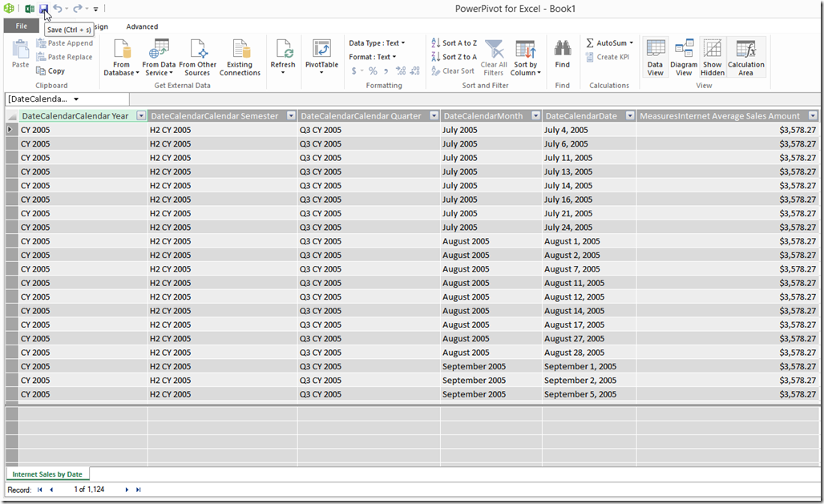Switch to Diagram View

pos(684,57)
